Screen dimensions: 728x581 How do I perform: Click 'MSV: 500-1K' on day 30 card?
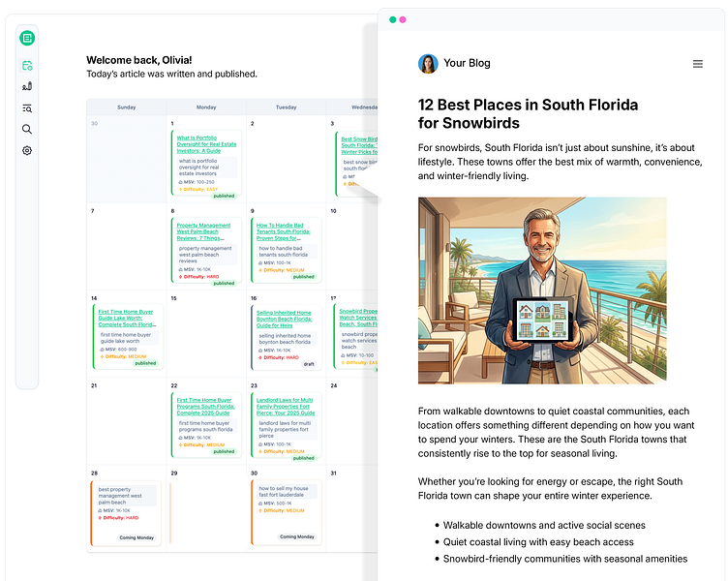(x=275, y=503)
